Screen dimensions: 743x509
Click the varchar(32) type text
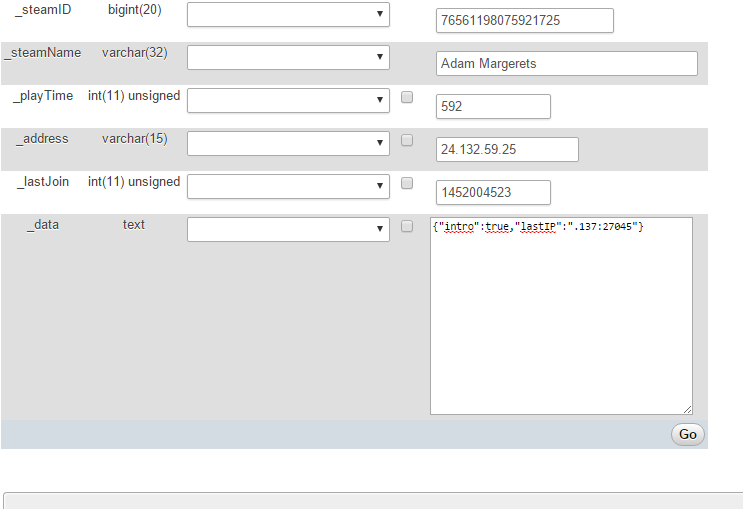pyautogui.click(x=135, y=53)
